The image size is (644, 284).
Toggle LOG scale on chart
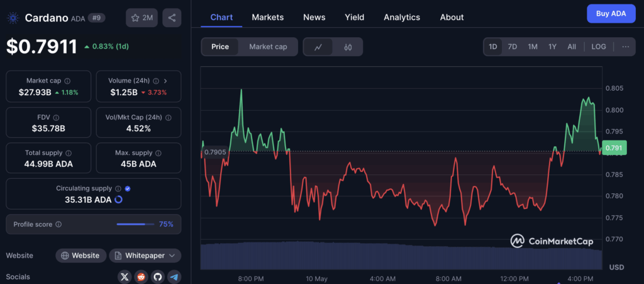click(x=599, y=47)
